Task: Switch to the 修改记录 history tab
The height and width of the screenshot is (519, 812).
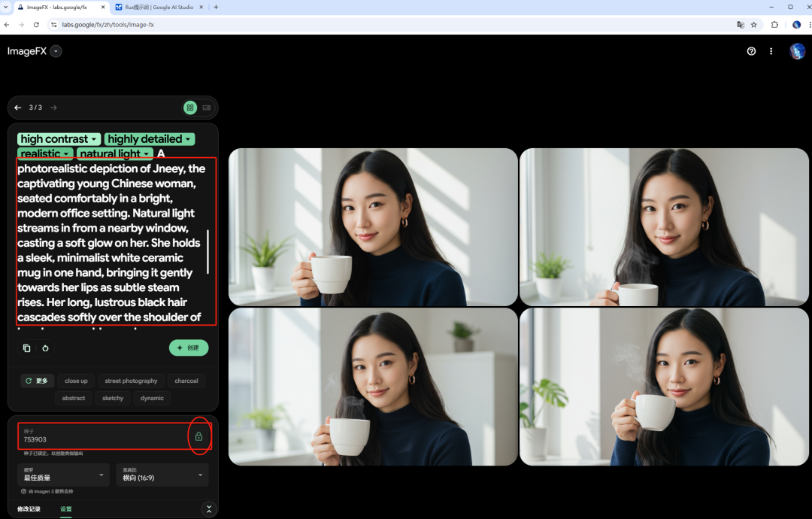Action: pyautogui.click(x=29, y=509)
